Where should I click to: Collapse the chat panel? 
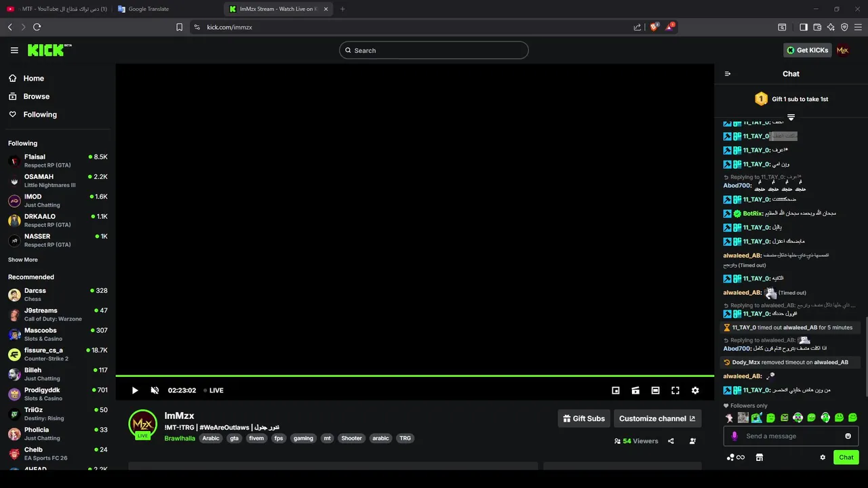[x=728, y=74]
